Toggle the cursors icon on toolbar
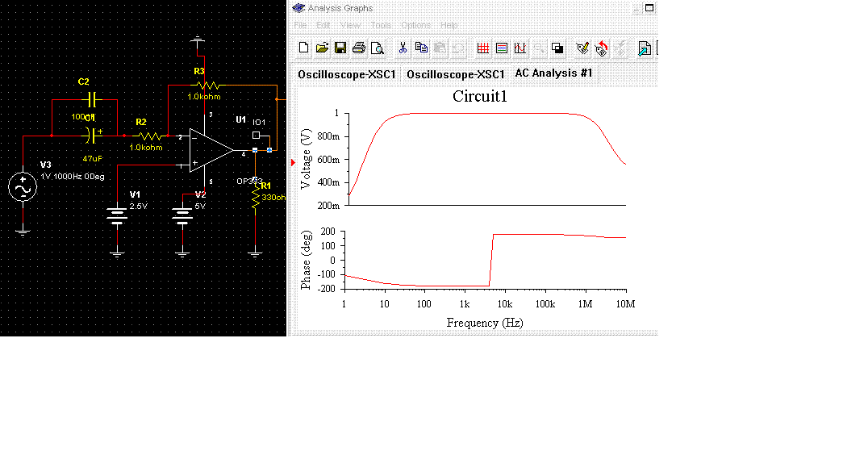 (520, 48)
